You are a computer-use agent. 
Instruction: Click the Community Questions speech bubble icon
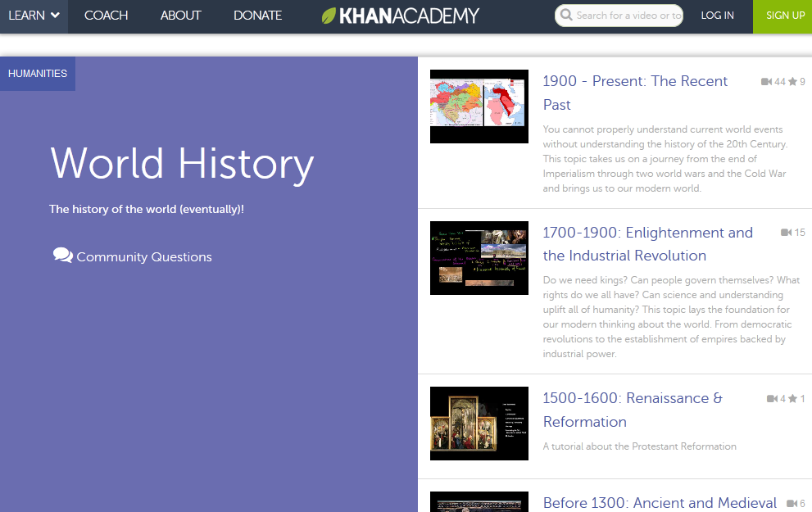pyautogui.click(x=62, y=256)
